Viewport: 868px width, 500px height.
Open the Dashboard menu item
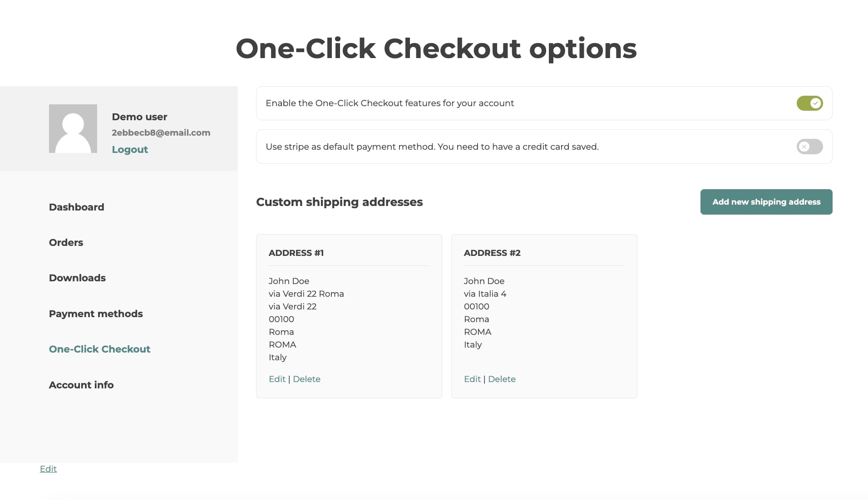[x=77, y=207]
